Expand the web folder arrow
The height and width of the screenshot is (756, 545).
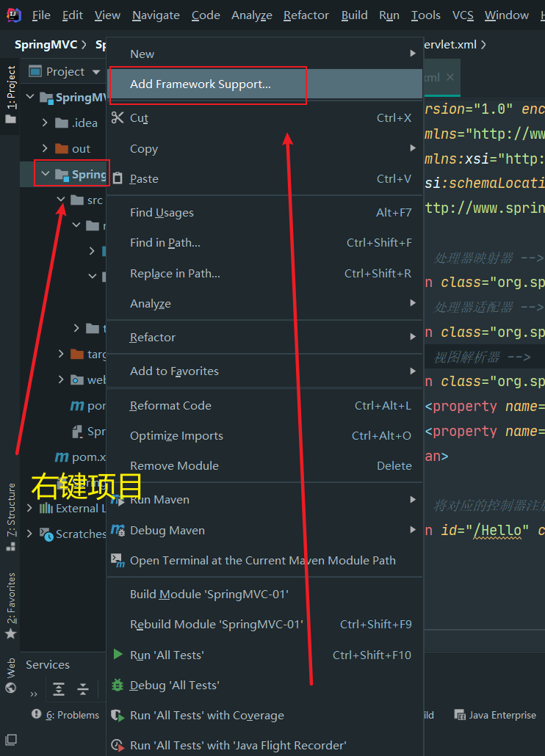pyautogui.click(x=61, y=380)
